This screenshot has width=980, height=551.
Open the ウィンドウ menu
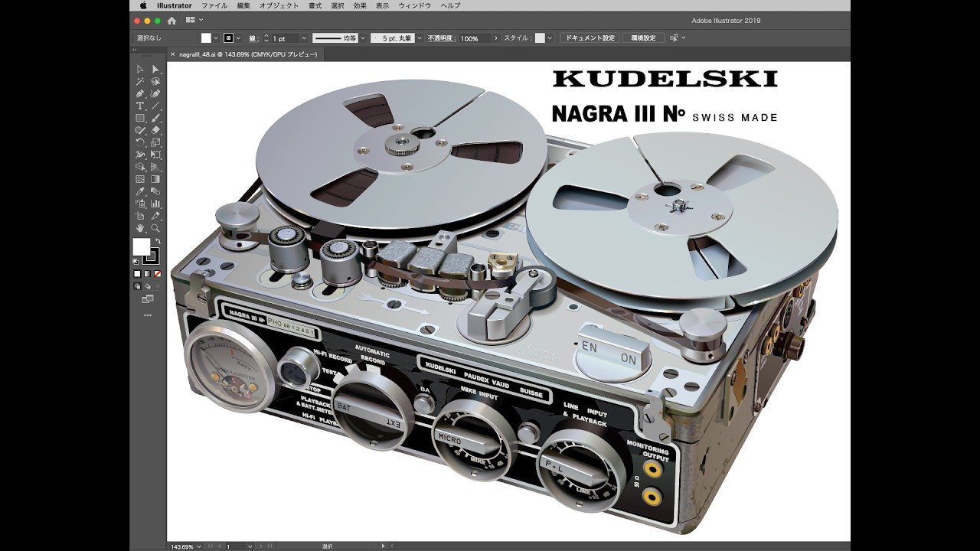(x=414, y=5)
